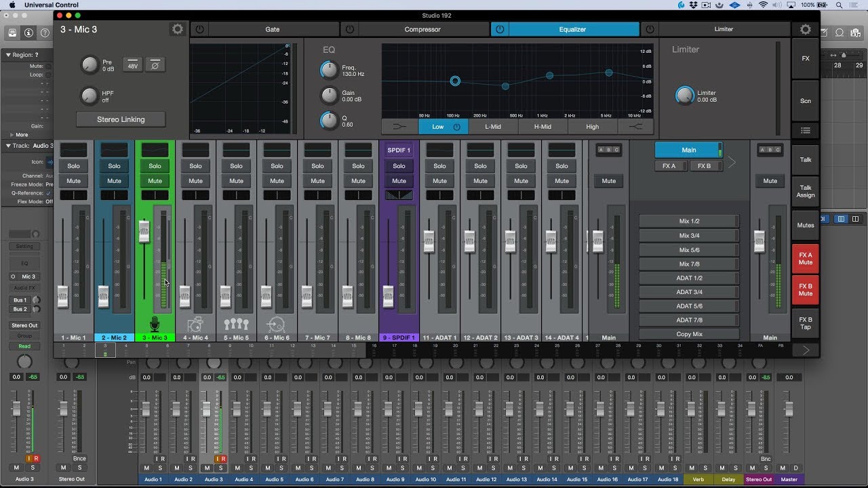Click the microphone icon on Mic 3 strip
The image size is (868, 488).
click(x=155, y=324)
